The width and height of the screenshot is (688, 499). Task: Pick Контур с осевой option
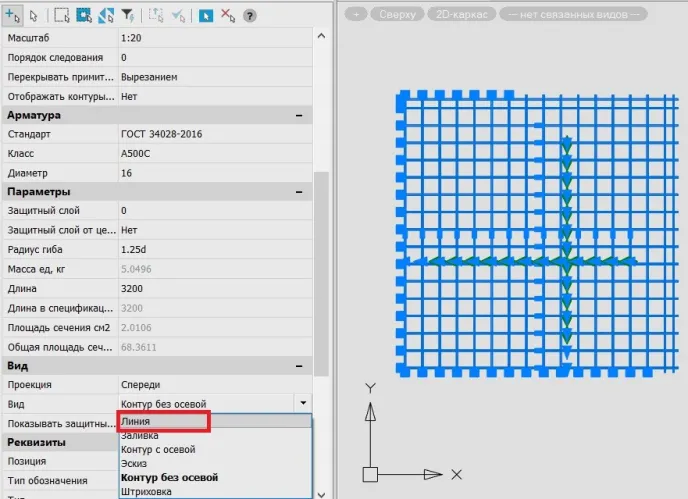click(x=157, y=450)
